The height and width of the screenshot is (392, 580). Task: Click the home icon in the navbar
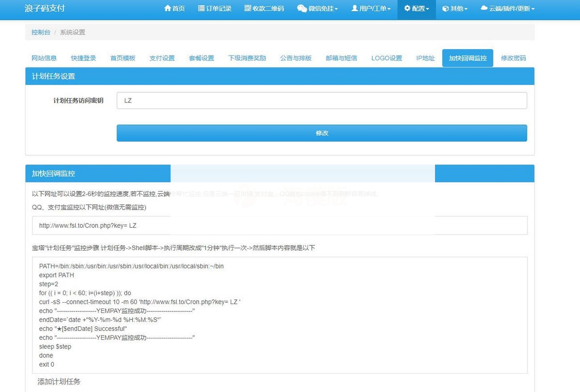(x=168, y=8)
